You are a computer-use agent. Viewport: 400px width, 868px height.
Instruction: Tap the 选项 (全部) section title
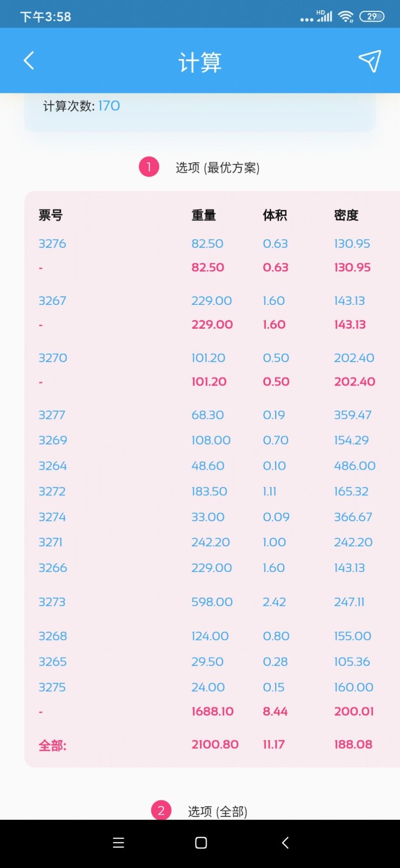click(x=217, y=811)
